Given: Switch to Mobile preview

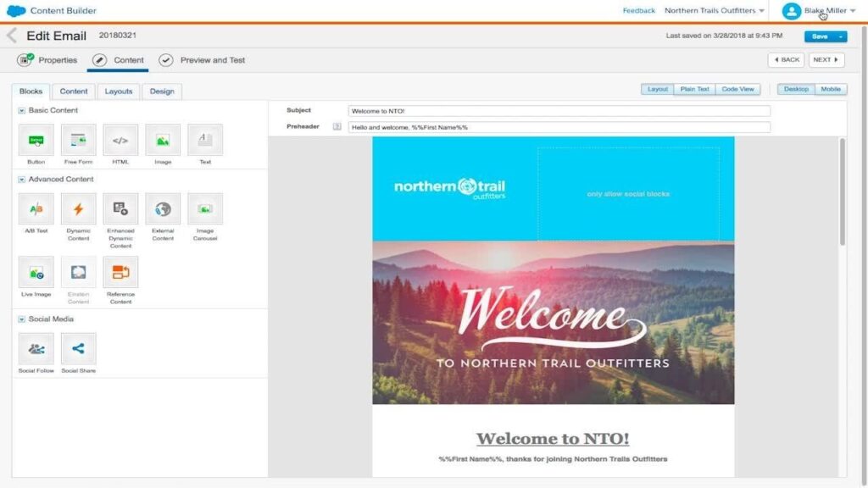Looking at the screenshot, I should [x=830, y=89].
